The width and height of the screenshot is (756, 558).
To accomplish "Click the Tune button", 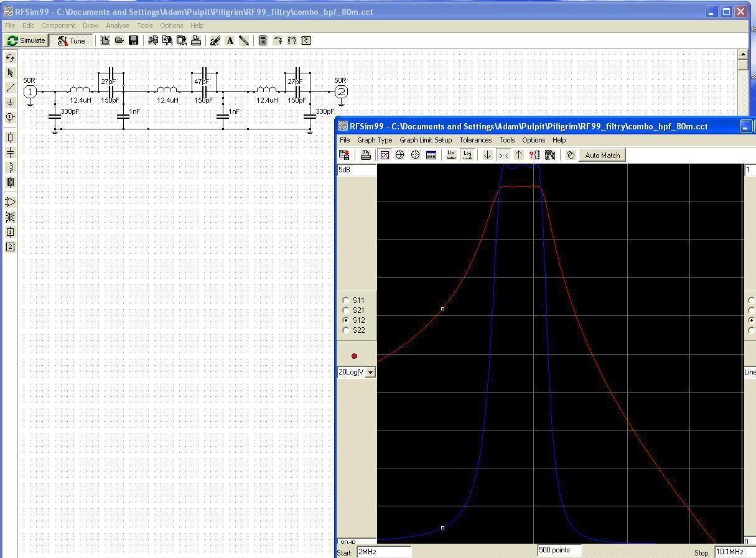I will click(71, 40).
